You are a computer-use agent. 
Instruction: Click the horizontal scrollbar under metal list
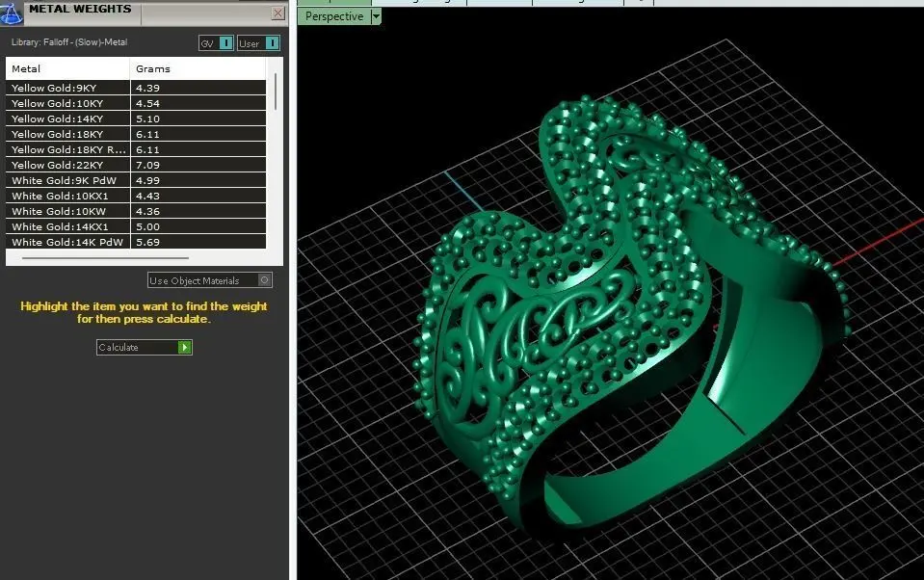coord(105,257)
